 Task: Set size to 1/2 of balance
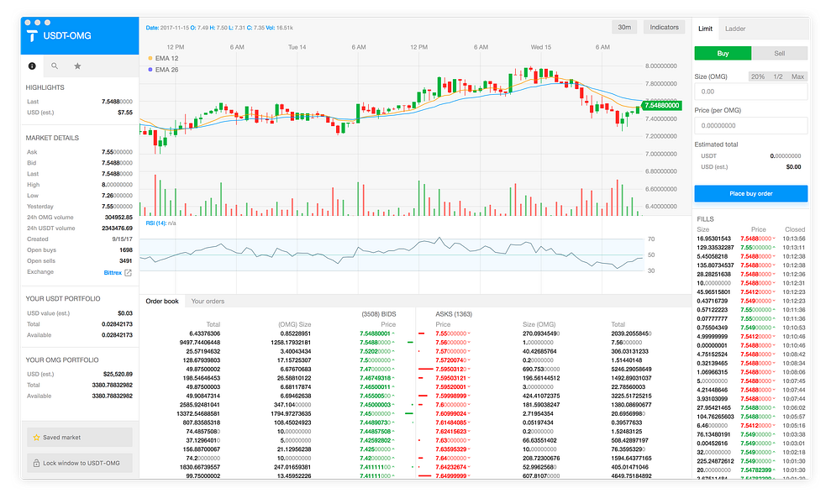click(x=778, y=76)
